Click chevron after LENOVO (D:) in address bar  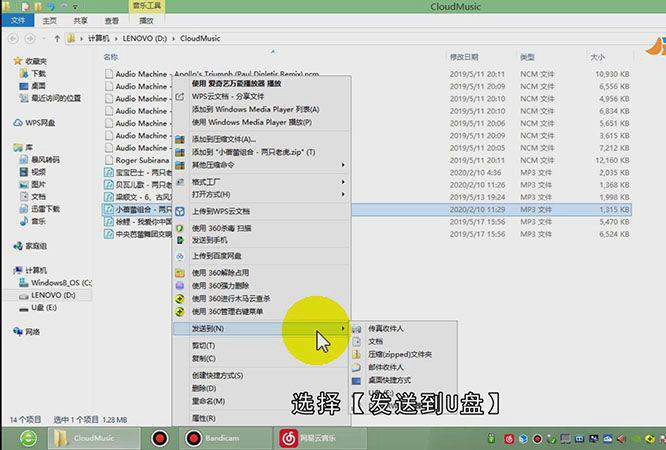(173, 39)
